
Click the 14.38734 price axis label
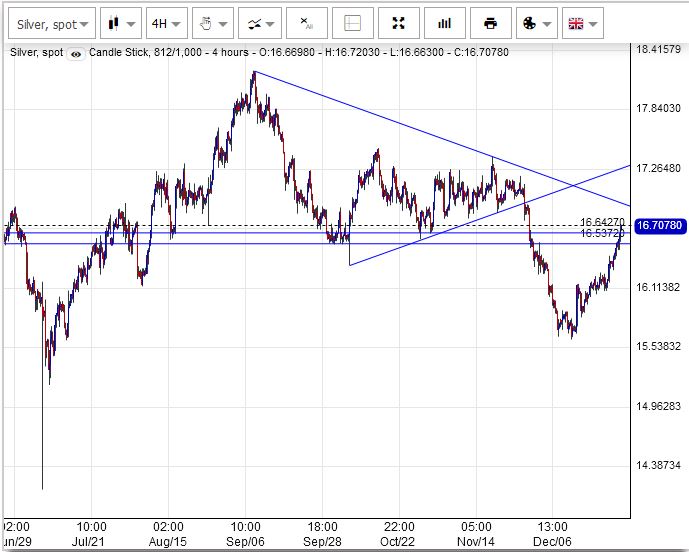(x=658, y=465)
